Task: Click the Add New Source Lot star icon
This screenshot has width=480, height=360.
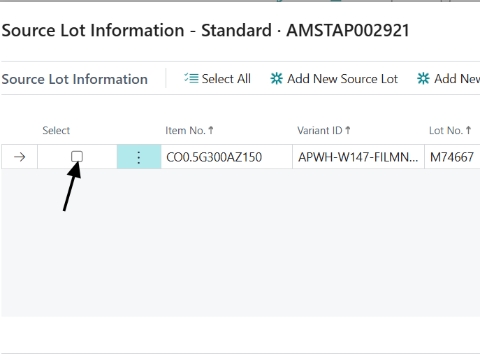Action: tap(276, 79)
